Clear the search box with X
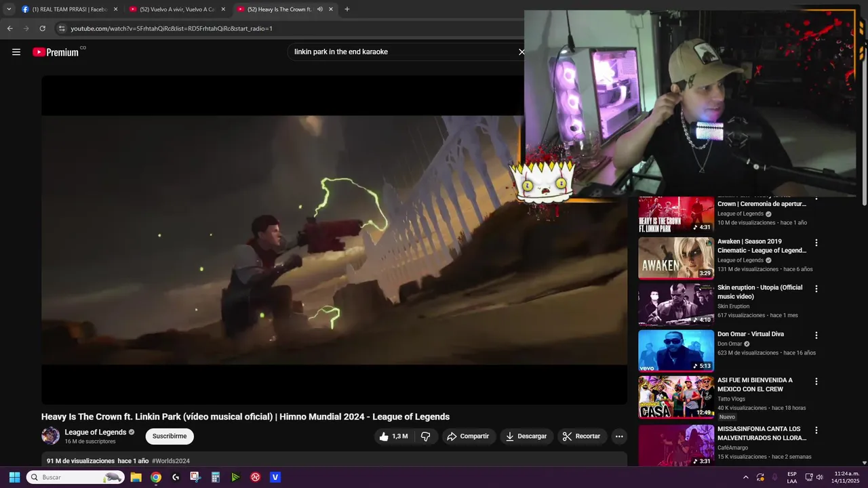This screenshot has height=488, width=868. pyautogui.click(x=521, y=52)
